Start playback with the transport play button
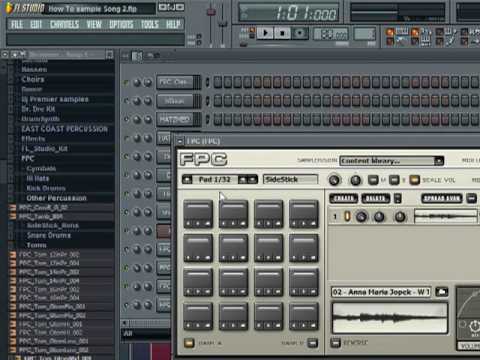 click(265, 33)
